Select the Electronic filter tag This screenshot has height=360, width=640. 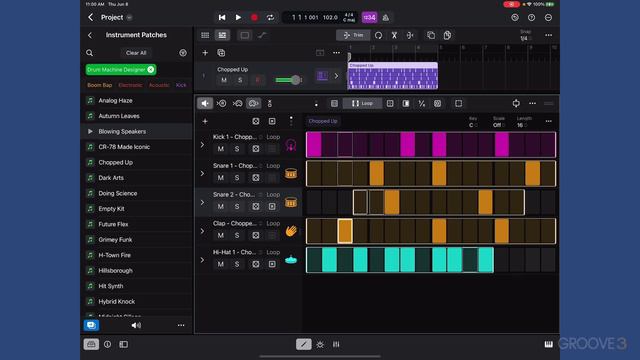tap(130, 85)
